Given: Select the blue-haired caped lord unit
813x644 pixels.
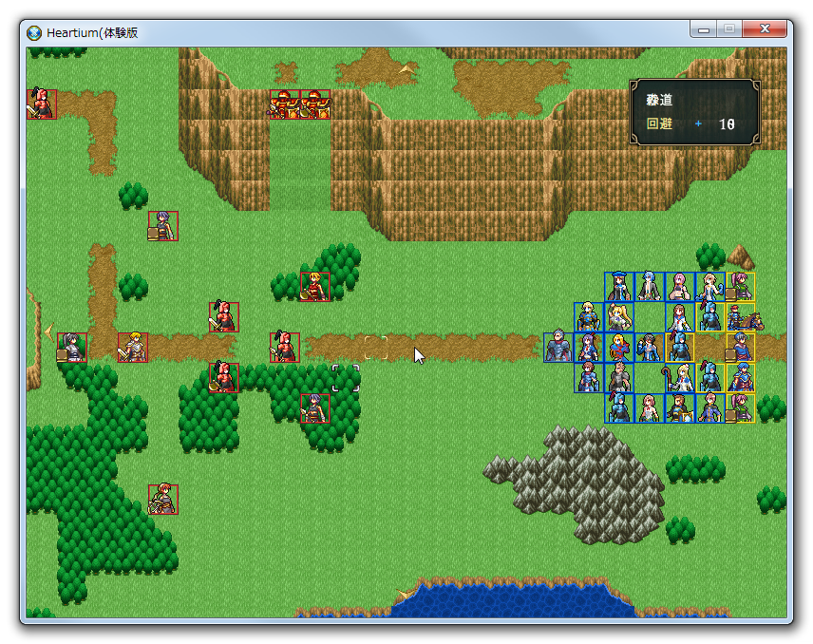Looking at the screenshot, I should [741, 378].
